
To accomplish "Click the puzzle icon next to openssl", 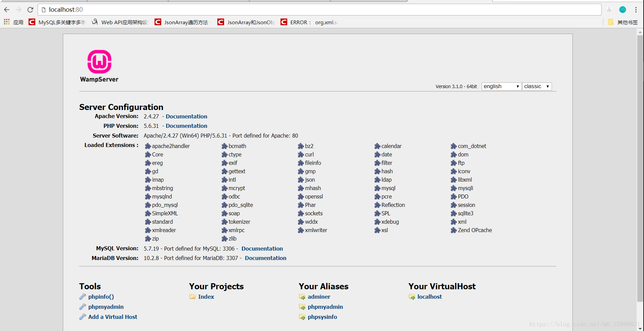I will click(x=301, y=196).
